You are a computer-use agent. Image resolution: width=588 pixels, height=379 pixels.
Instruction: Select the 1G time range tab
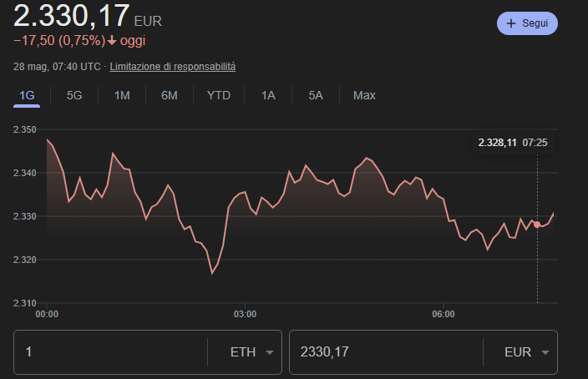(27, 95)
